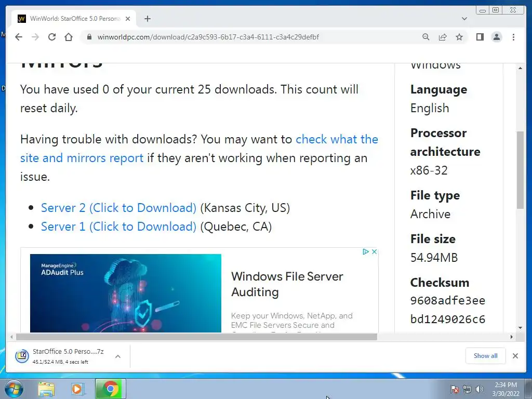Viewport: 532px width, 399px height.
Task: Open the Chrome three-dot menu
Action: coord(513,37)
